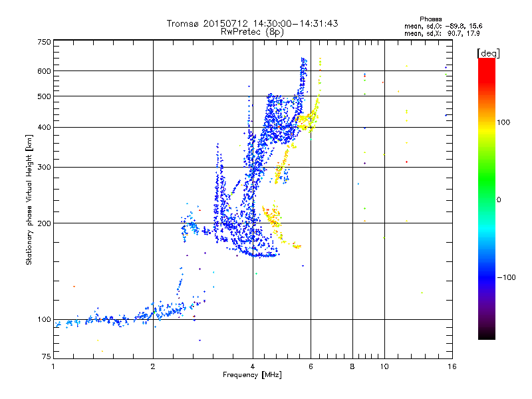Click the y-axis title 'Stationary phase Virtual Height [km]'
Image resolution: width=532 pixels, height=399 pixels.
pyautogui.click(x=29, y=199)
